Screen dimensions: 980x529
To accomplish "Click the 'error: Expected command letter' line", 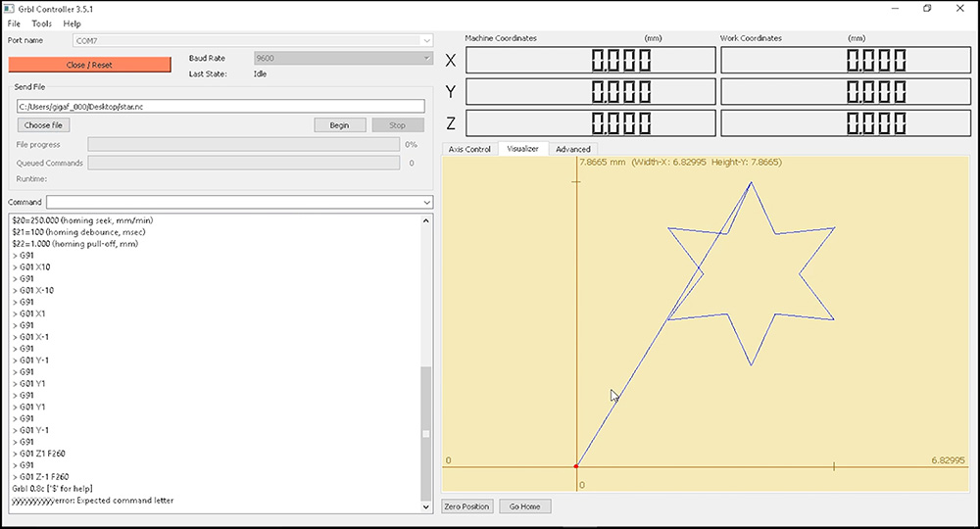I will [92, 501].
